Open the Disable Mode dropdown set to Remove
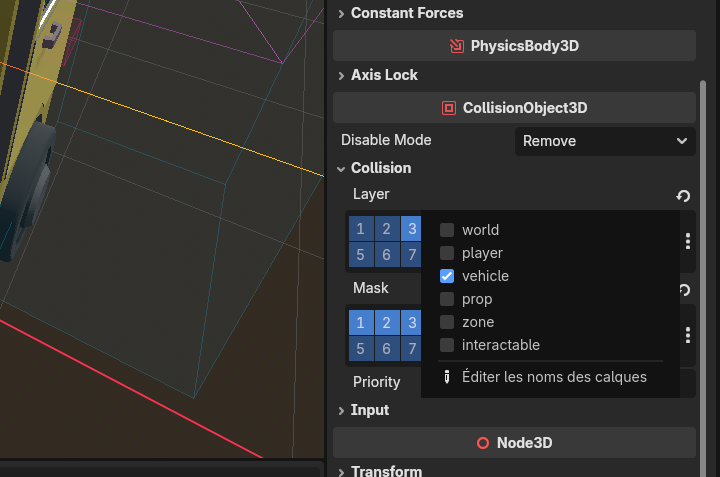 click(605, 141)
